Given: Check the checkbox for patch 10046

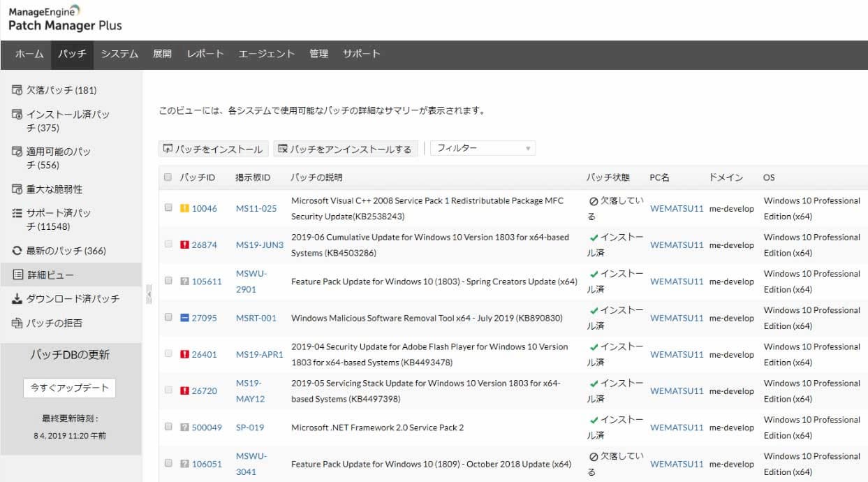Looking at the screenshot, I should point(168,208).
